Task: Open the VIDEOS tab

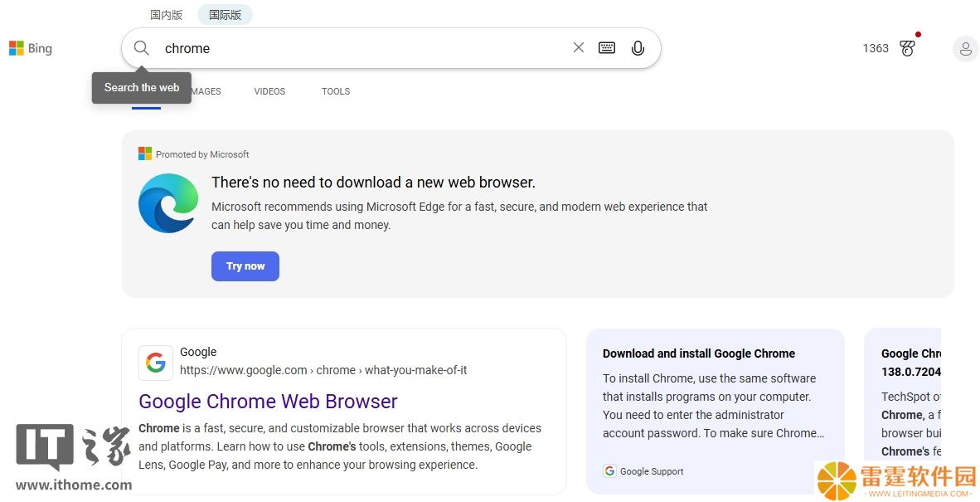Action: [x=269, y=91]
